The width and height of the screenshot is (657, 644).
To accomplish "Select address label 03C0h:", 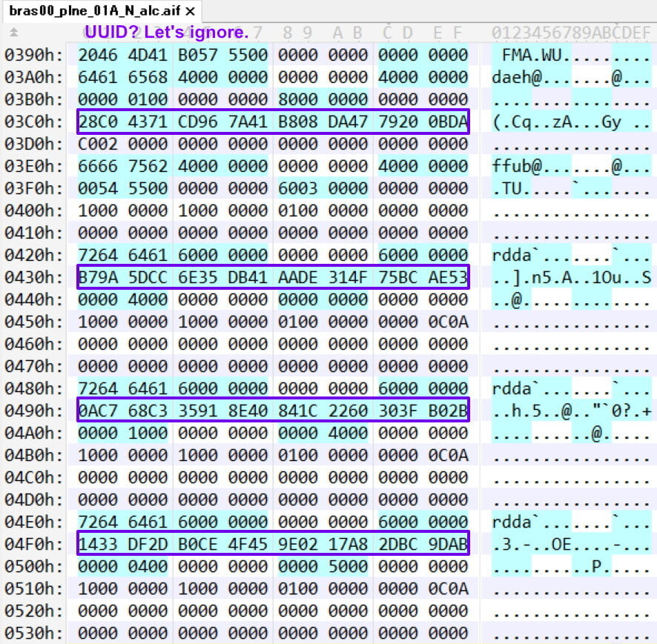I will pyautogui.click(x=34, y=122).
